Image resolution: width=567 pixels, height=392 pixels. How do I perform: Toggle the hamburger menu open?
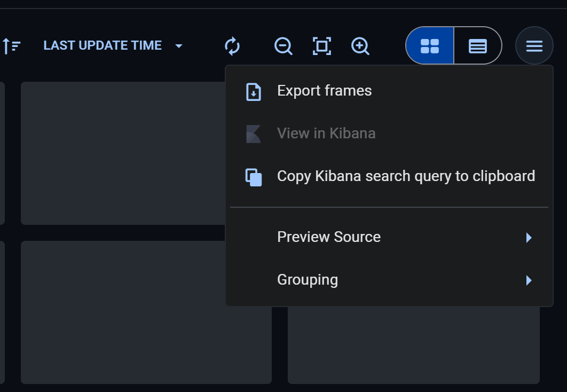tap(534, 45)
